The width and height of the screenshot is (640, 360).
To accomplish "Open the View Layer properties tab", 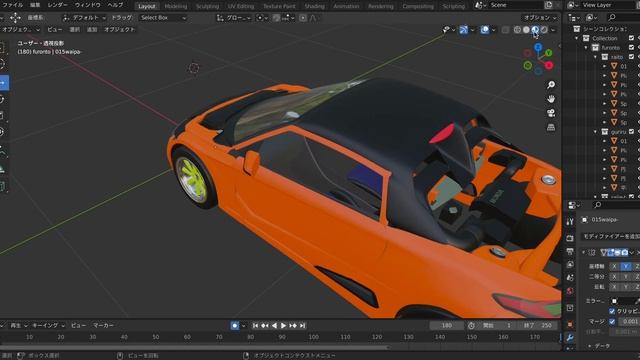I will point(570,264).
